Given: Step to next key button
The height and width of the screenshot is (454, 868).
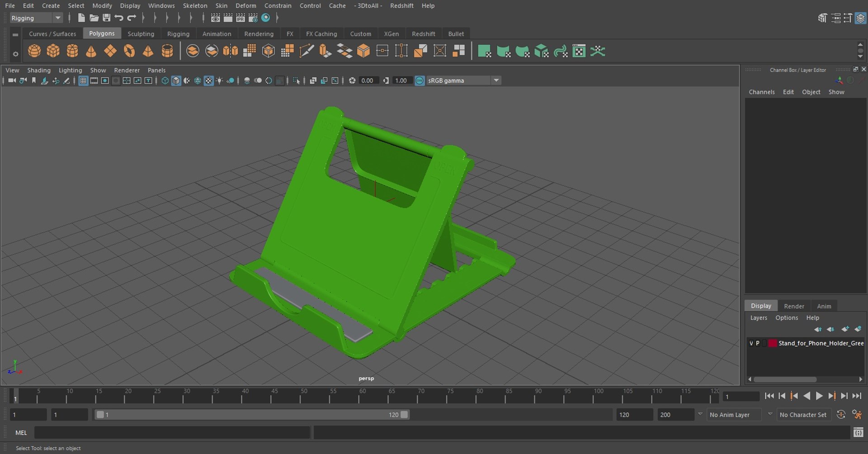Looking at the screenshot, I should pyautogui.click(x=832, y=396).
